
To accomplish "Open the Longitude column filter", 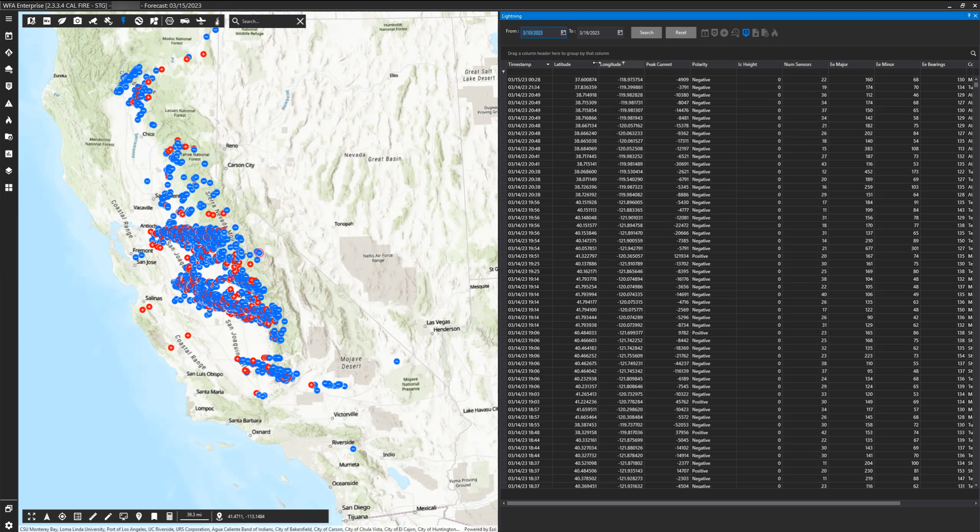I will coord(623,63).
